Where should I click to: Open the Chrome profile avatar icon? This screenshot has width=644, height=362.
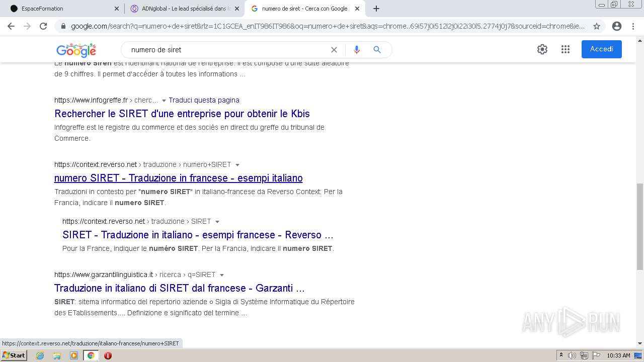617,26
